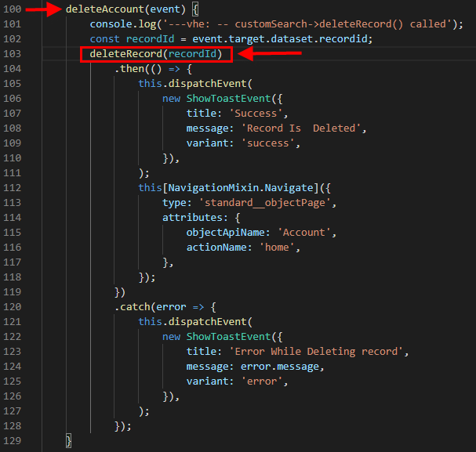476x452 pixels.
Task: Click attributes key on line 114
Action: (x=192, y=218)
